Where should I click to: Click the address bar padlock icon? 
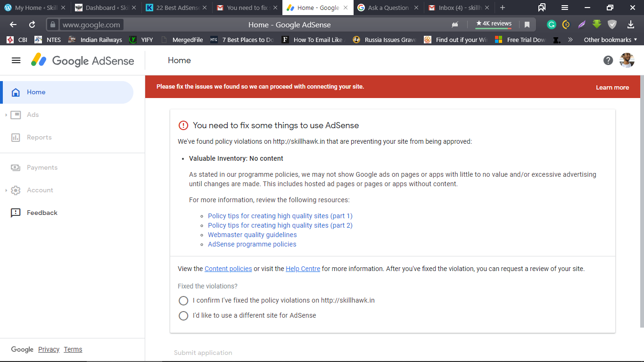pyautogui.click(x=53, y=25)
